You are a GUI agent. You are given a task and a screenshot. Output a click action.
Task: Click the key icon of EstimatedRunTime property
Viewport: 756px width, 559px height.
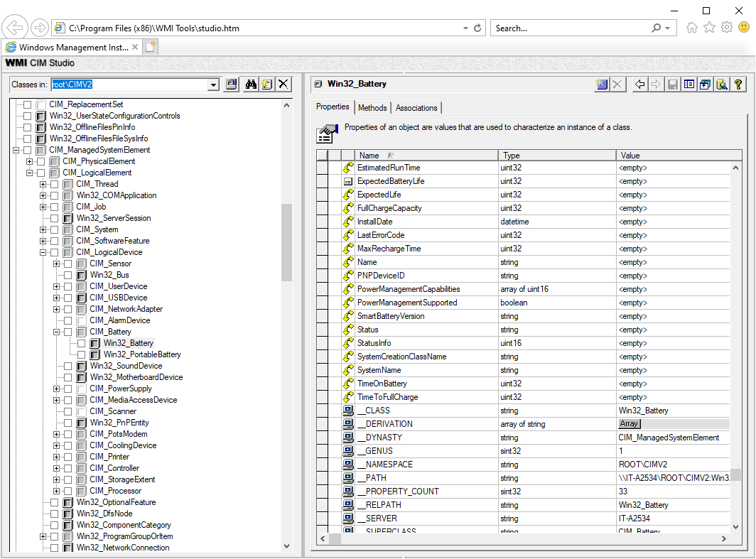coord(348,168)
